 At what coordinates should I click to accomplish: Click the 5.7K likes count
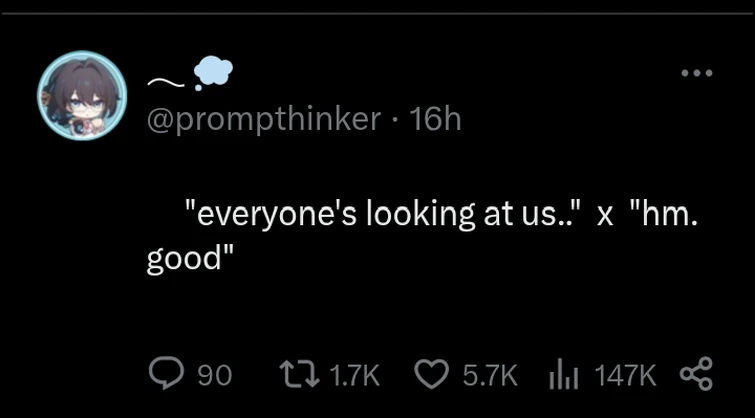click(x=489, y=375)
